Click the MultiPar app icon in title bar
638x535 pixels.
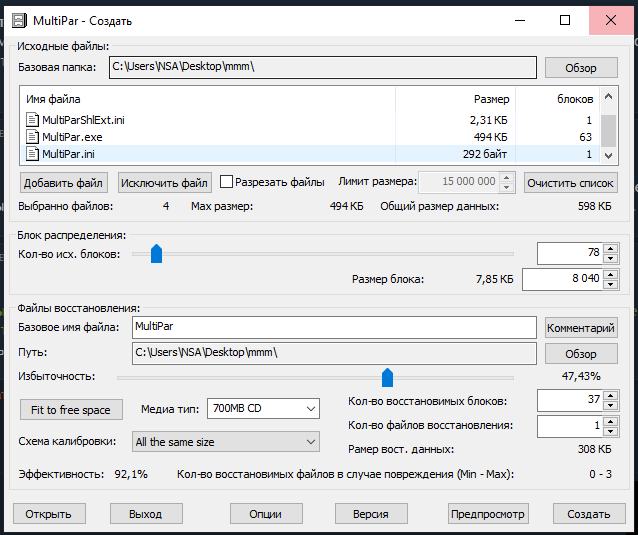[19, 20]
